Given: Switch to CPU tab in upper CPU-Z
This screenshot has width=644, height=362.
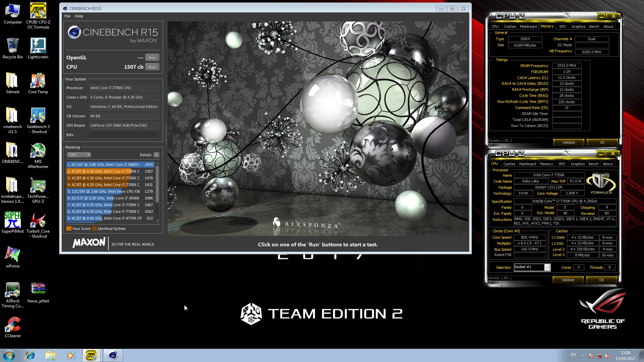Looking at the screenshot, I should (x=495, y=26).
